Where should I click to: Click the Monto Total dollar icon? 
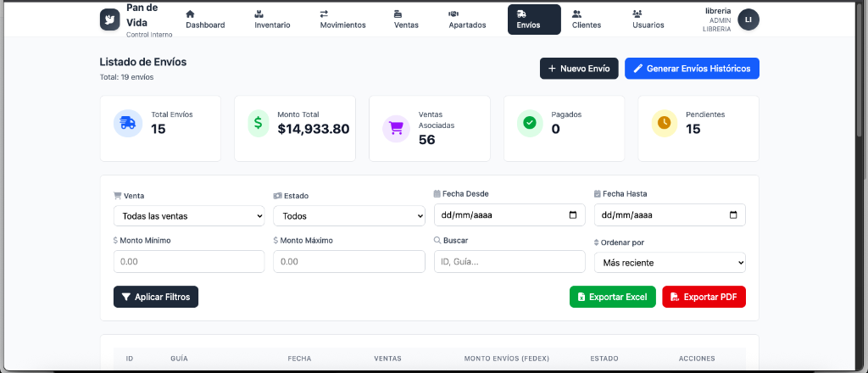(259, 123)
